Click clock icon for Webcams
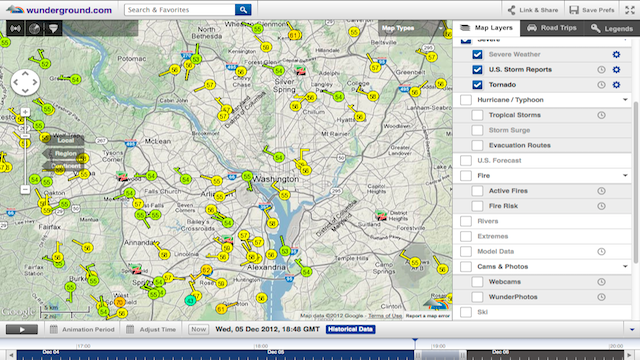640x360 pixels. (601, 282)
